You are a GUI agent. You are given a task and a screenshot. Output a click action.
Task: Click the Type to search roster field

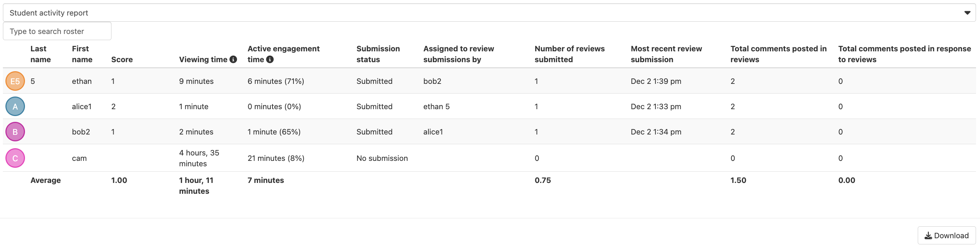pos(57,31)
